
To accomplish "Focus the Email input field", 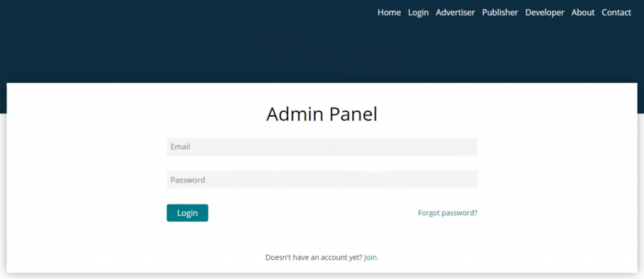I will click(321, 147).
